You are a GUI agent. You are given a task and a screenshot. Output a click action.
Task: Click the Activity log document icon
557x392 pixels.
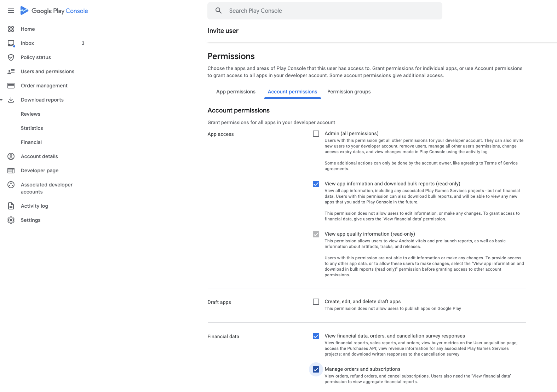coord(11,206)
